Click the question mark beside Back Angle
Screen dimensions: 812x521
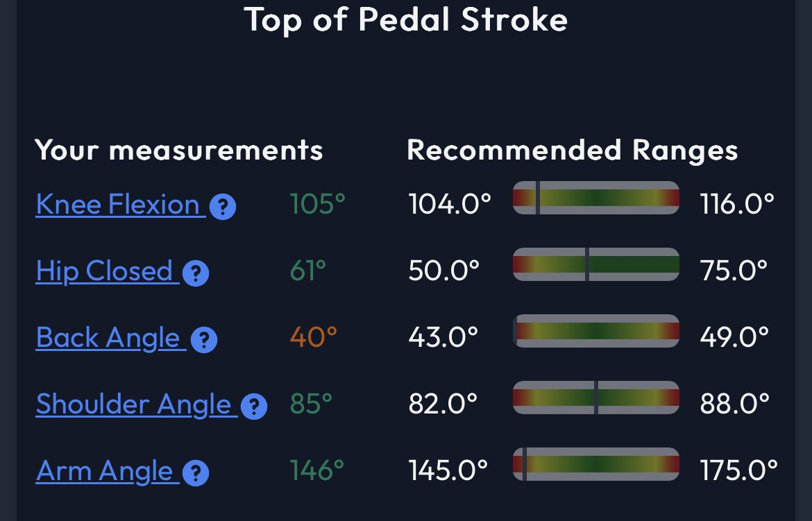click(x=203, y=340)
